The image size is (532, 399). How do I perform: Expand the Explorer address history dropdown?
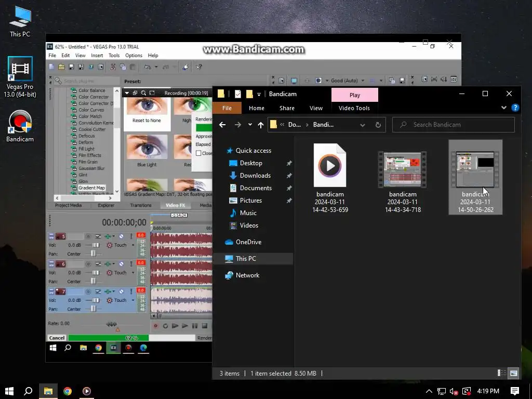click(362, 125)
